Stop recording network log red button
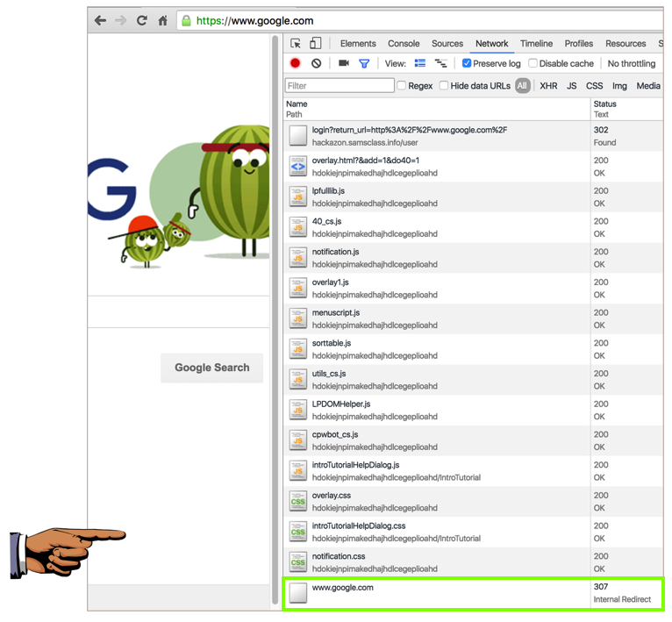Viewport: 672px width, 622px height. 295,63
